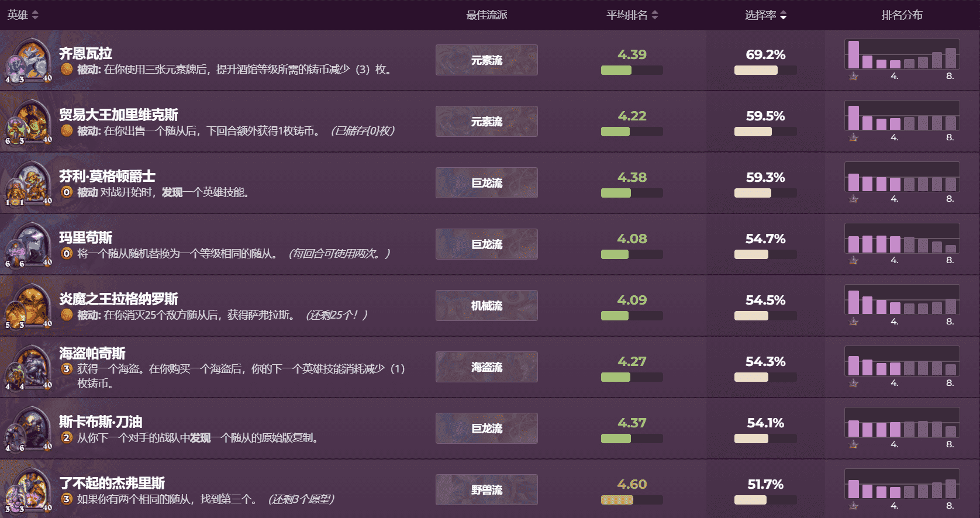This screenshot has height=518, width=980.
Task: Select 元素流 badge in 齐恩瓦拉 row
Action: 486,60
